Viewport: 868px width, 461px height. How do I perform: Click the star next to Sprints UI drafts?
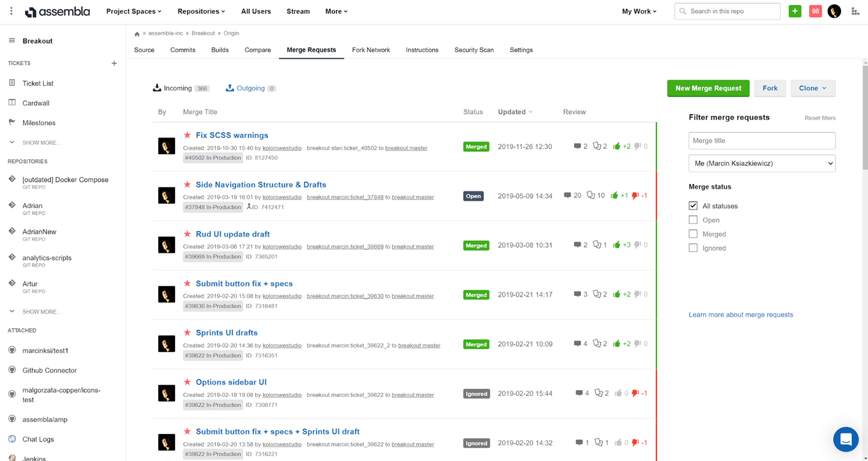187,332
